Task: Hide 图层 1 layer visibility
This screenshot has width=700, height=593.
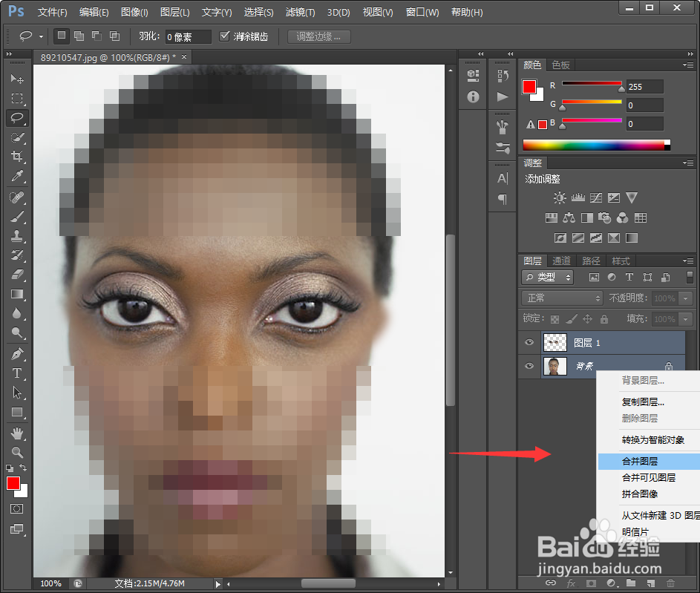Action: tap(529, 342)
